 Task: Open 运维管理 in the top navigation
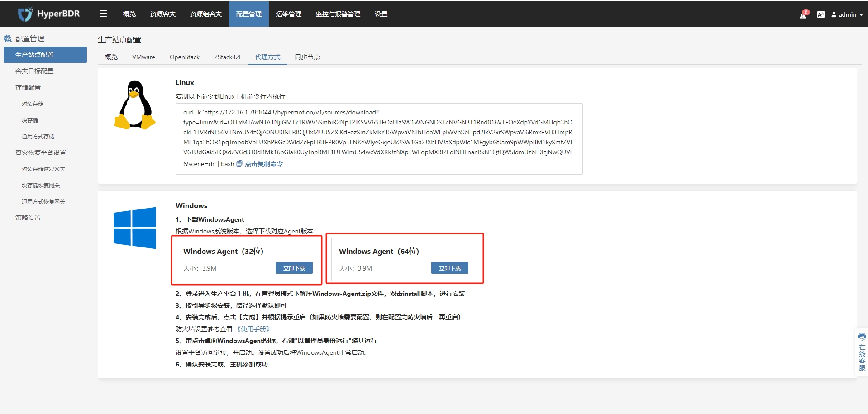[289, 14]
